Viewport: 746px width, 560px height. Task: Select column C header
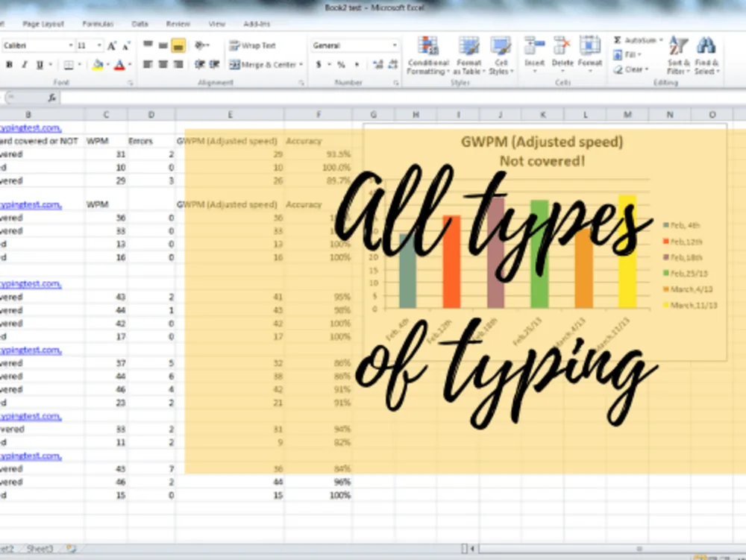tap(106, 115)
